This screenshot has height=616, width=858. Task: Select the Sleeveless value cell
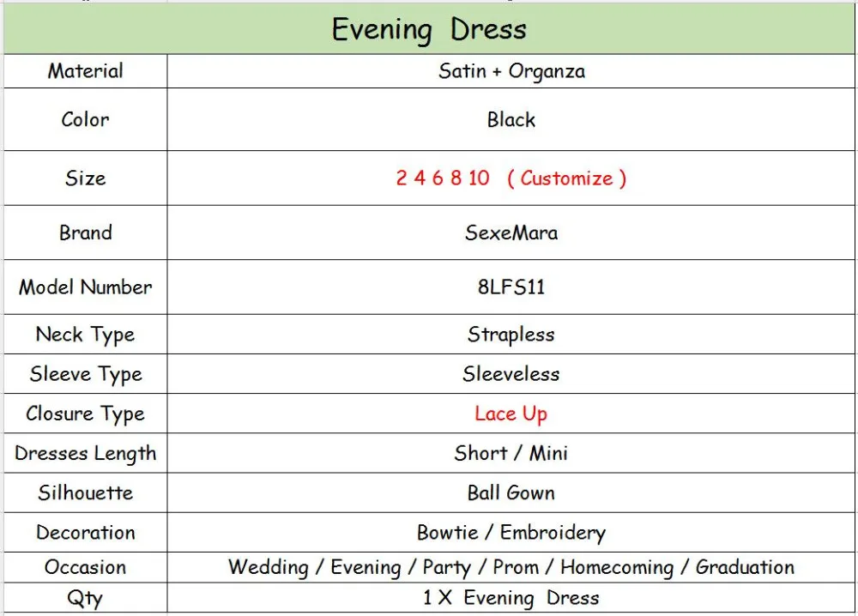pyautogui.click(x=511, y=374)
